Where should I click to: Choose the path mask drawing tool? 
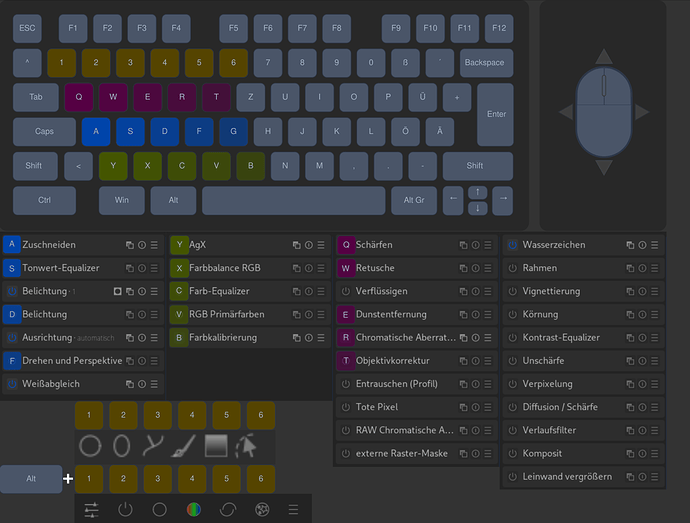(153, 445)
